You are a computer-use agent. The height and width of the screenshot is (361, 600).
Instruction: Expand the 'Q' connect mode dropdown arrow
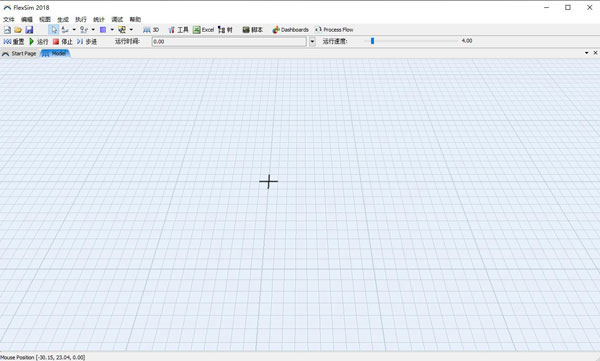point(93,29)
